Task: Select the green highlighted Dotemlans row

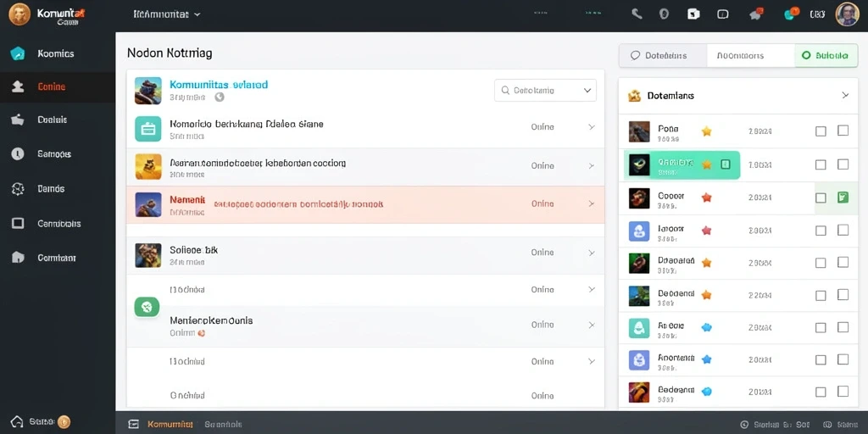Action: pos(682,165)
